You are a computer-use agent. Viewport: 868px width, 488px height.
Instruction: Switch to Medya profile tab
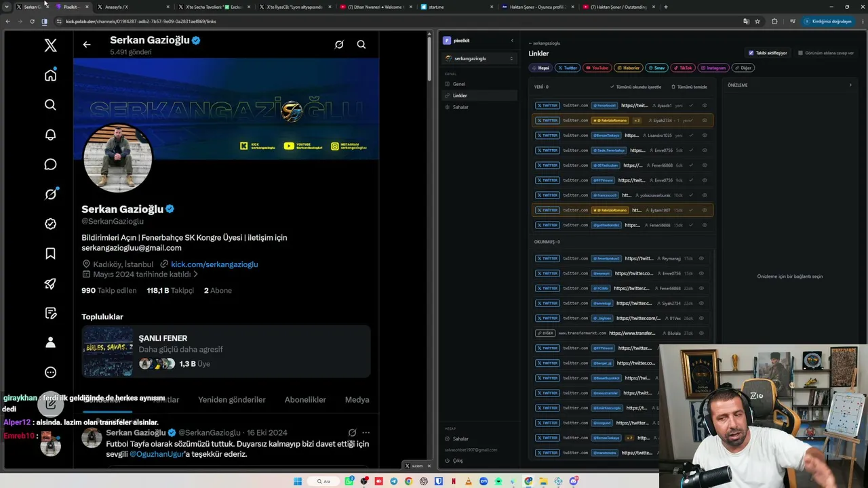click(x=357, y=400)
